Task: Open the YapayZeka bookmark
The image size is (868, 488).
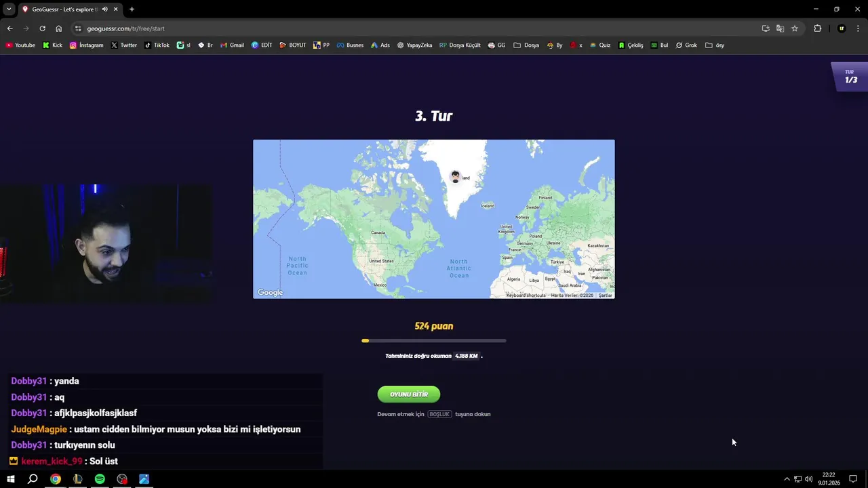Action: point(414,45)
